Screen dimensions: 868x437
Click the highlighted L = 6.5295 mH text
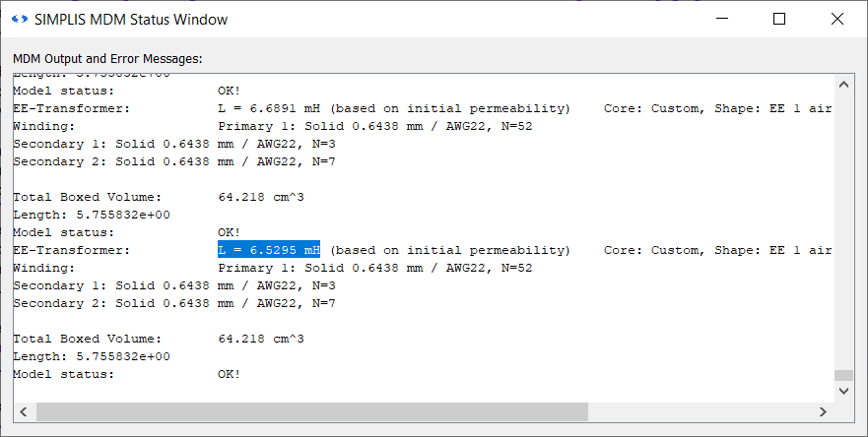point(269,250)
